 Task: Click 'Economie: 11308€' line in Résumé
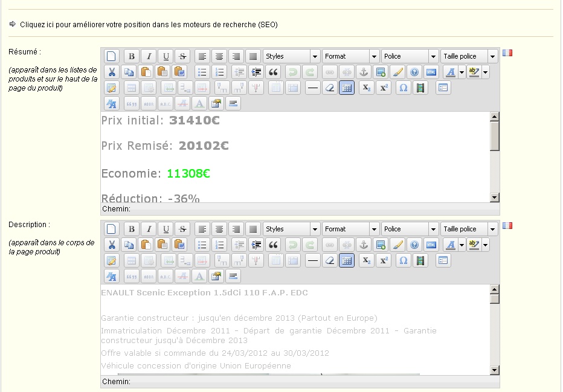pyautogui.click(x=155, y=174)
